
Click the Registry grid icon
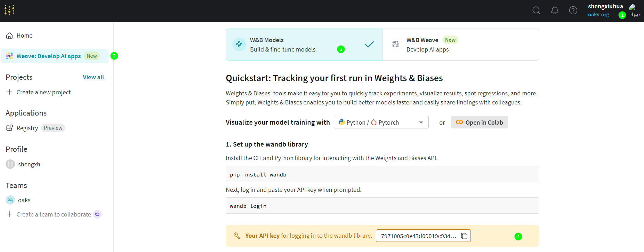10,128
